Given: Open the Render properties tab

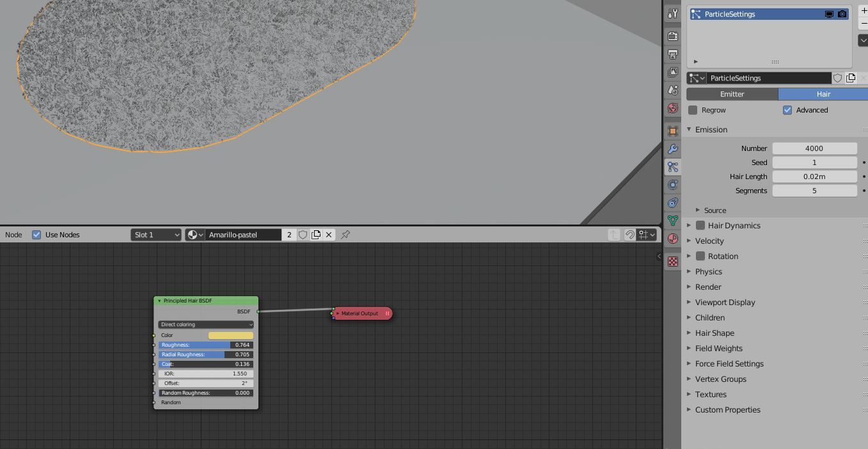Looking at the screenshot, I should pos(672,36).
